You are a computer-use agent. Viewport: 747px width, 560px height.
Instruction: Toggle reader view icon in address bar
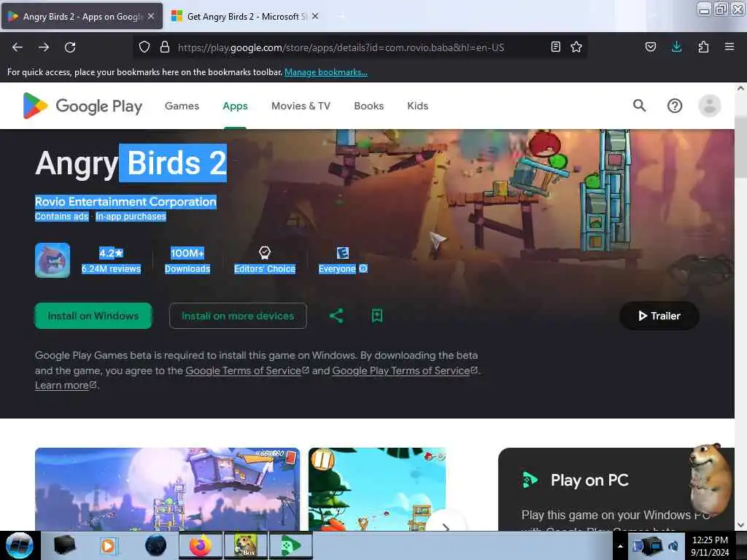(x=555, y=47)
